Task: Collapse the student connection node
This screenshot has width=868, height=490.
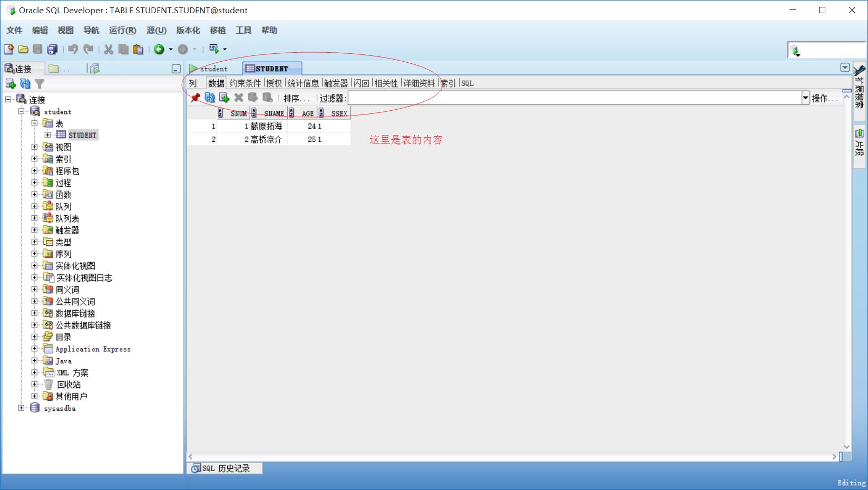Action: click(x=22, y=111)
